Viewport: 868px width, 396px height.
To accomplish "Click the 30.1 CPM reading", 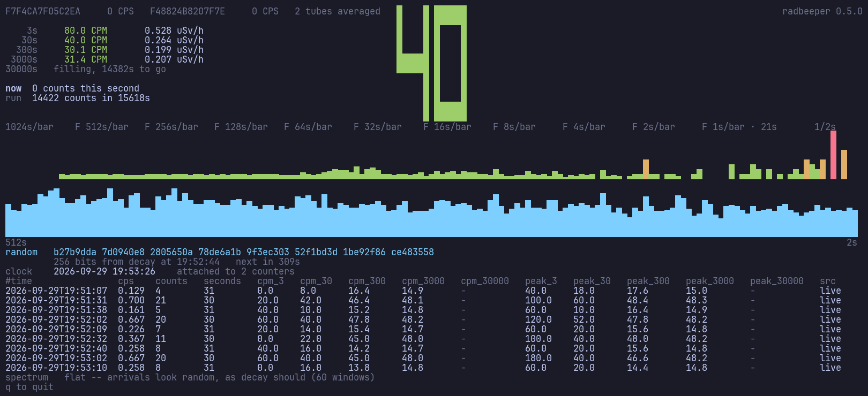I will pos(86,50).
